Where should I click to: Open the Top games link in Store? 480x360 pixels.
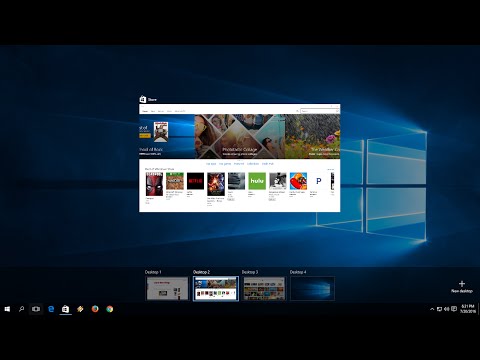click(225, 164)
